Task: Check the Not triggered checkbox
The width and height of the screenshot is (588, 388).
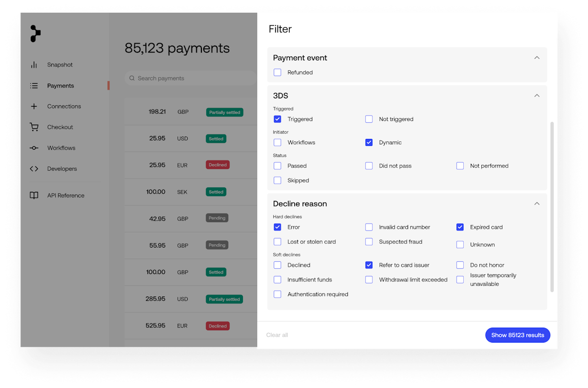Action: [369, 119]
